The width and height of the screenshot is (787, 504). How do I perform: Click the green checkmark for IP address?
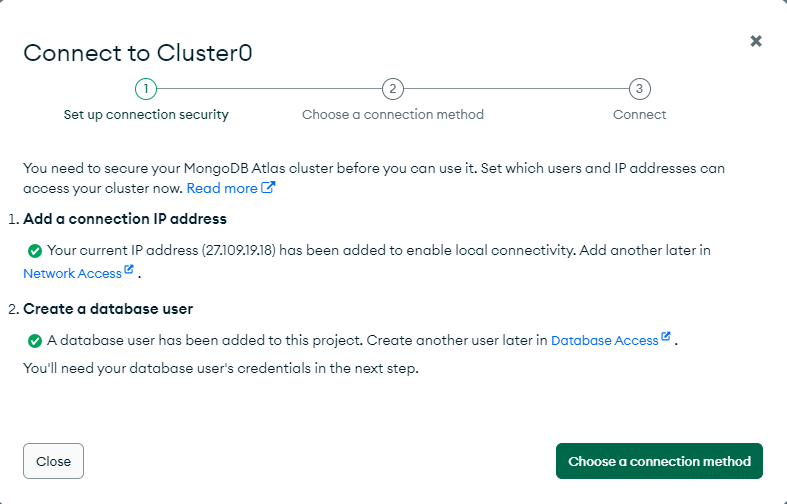tap(35, 250)
